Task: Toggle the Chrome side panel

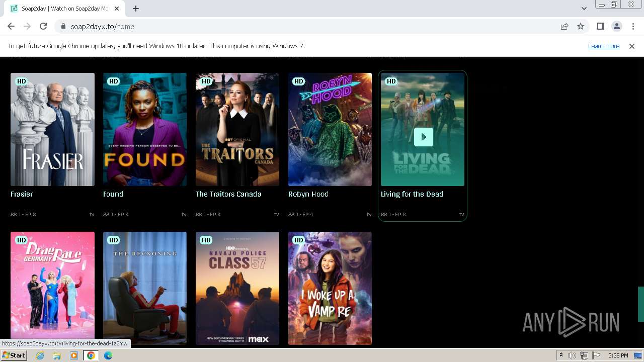Action: point(600,26)
